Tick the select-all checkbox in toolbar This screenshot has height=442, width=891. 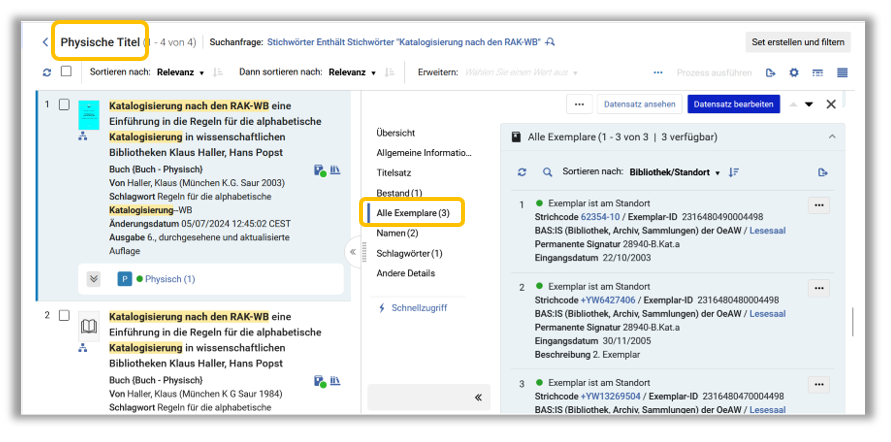66,72
